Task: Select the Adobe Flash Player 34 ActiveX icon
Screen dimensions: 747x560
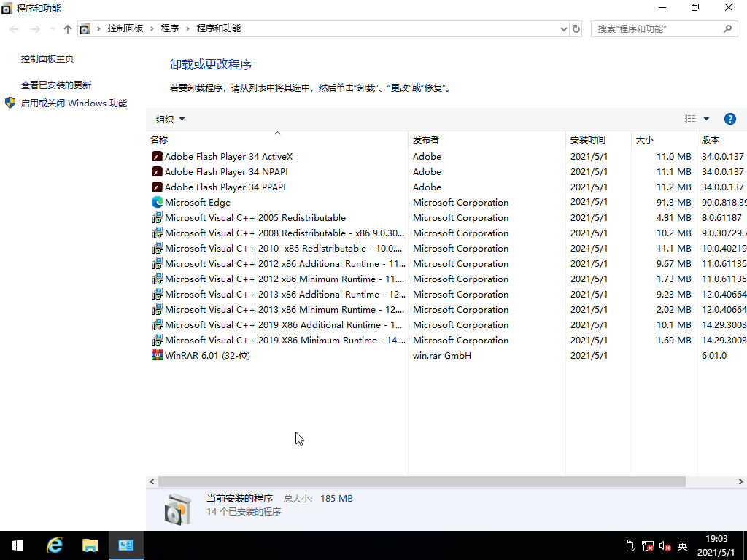Action: coord(156,156)
